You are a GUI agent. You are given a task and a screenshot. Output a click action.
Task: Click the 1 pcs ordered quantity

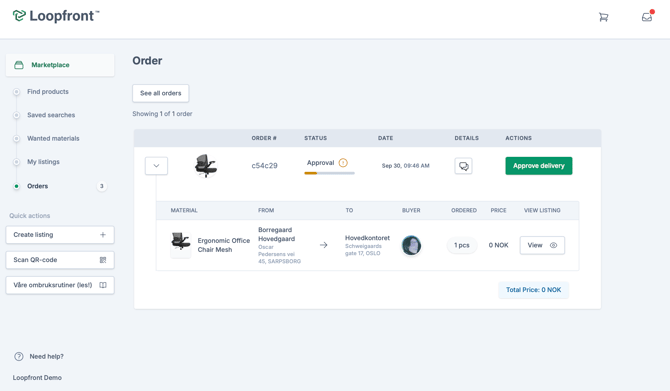pos(462,245)
